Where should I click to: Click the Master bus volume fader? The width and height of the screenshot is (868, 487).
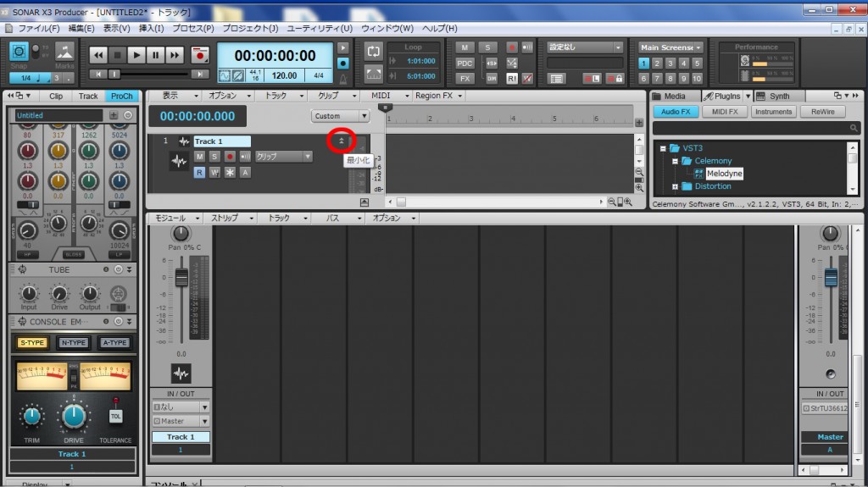click(831, 277)
